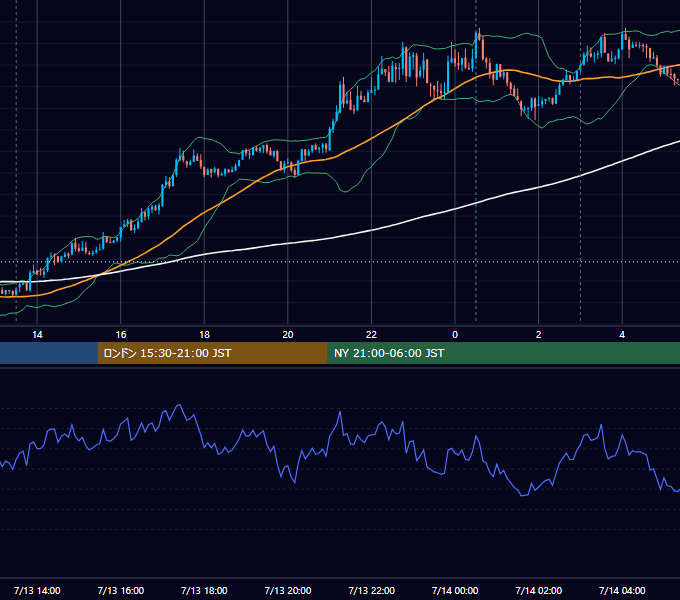Click the hour label 0 on price chart axis
The image size is (680, 600).
(455, 334)
